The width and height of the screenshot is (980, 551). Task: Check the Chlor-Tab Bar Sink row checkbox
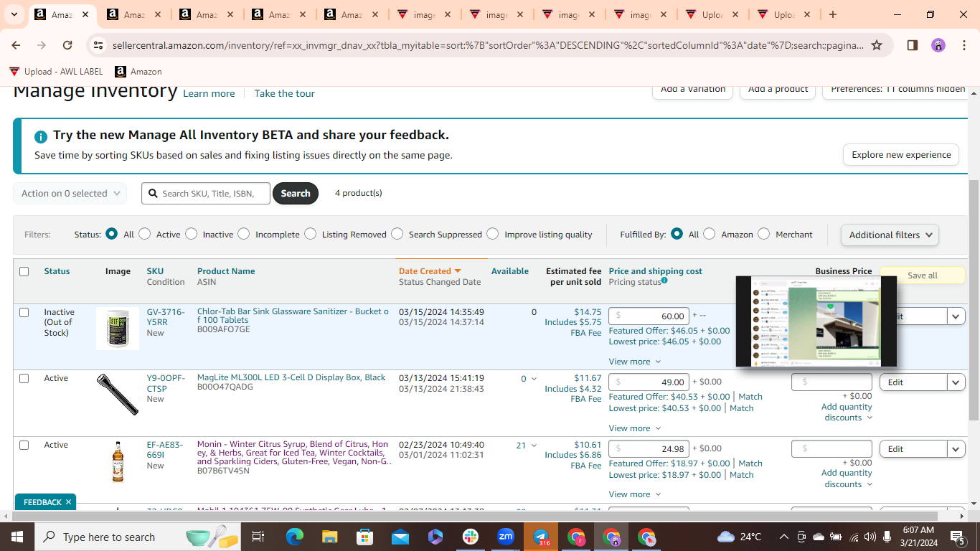(24, 312)
